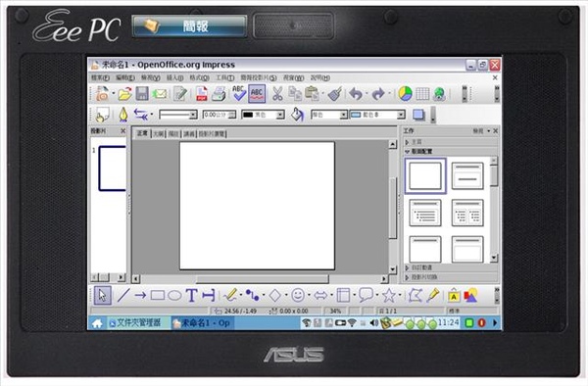The width and height of the screenshot is (588, 386).
Task: Open the Paste options dropdown arrow
Action: point(322,94)
